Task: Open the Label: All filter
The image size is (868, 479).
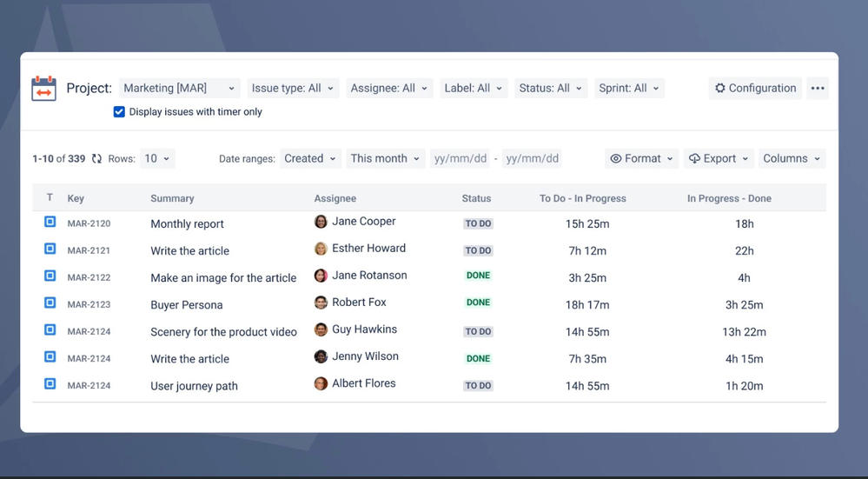Action: (474, 88)
